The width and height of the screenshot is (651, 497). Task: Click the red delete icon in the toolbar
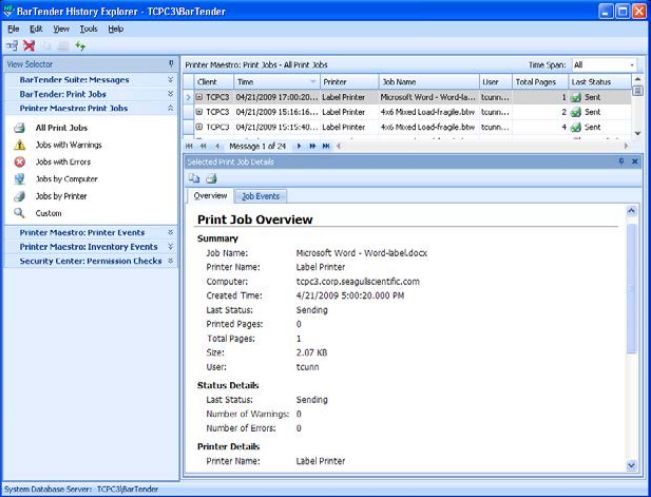click(29, 46)
